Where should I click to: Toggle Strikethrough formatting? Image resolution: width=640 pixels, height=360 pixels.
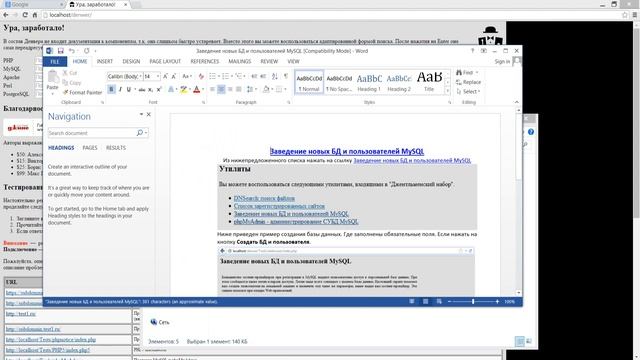click(142, 89)
